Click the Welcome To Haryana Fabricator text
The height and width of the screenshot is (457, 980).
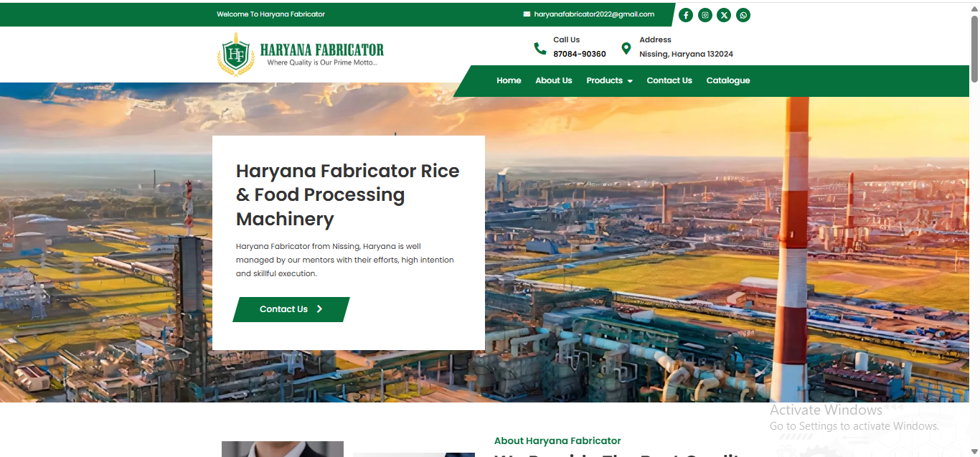point(271,14)
